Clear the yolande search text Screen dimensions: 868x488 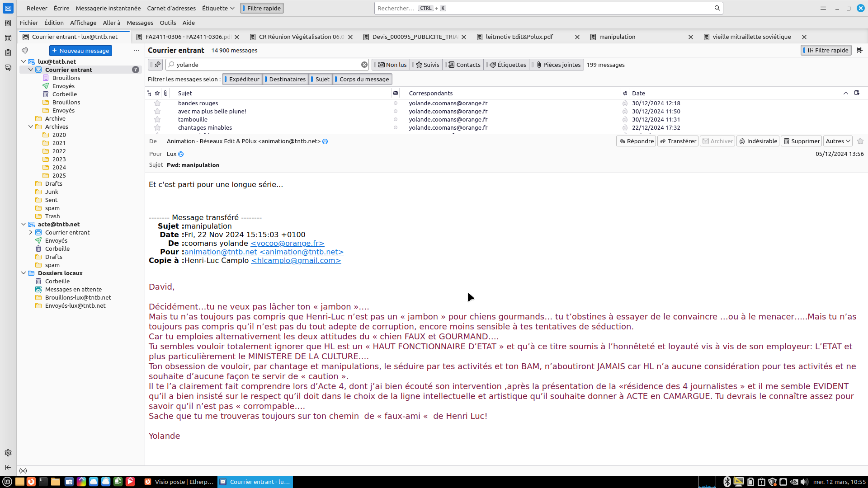coord(364,65)
